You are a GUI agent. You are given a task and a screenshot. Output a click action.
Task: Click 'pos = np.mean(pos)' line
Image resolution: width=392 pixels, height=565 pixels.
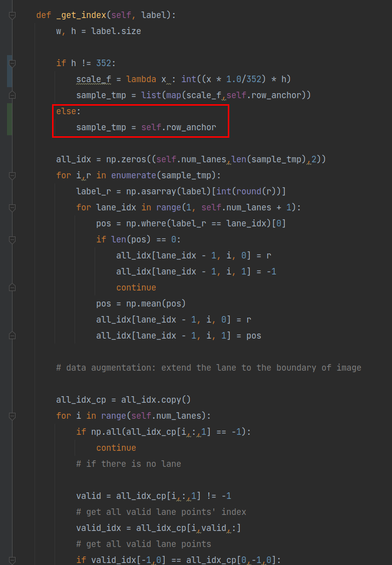[141, 304]
